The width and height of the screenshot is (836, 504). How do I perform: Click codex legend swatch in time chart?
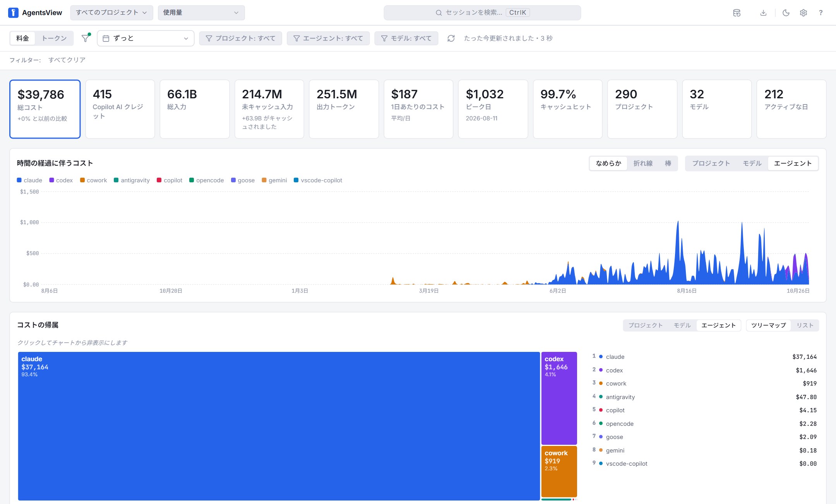tap(51, 180)
